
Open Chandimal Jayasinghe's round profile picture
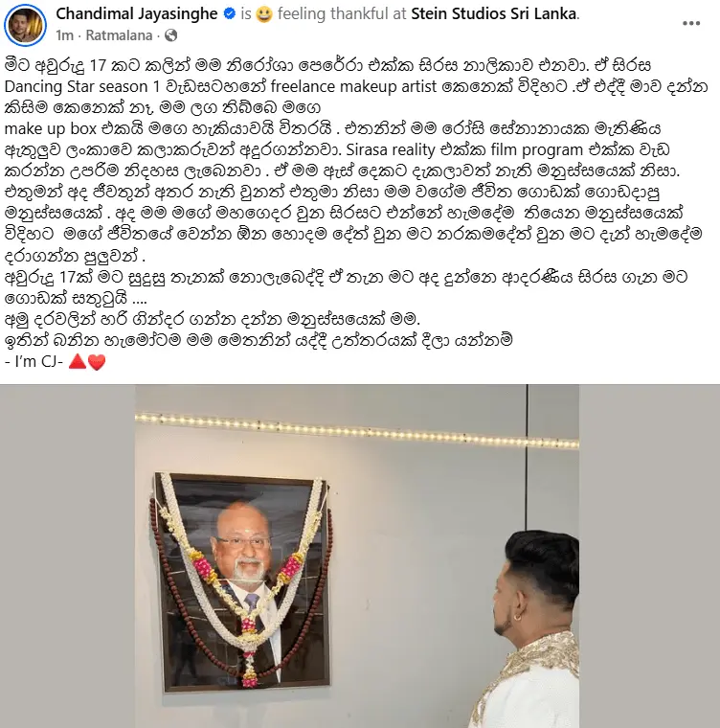point(25,25)
